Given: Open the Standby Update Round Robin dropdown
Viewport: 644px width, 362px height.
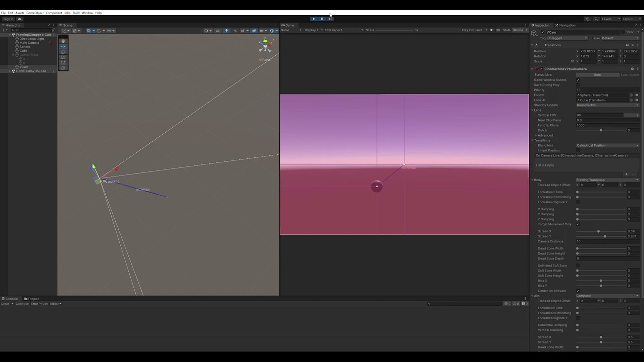Looking at the screenshot, I should 606,105.
